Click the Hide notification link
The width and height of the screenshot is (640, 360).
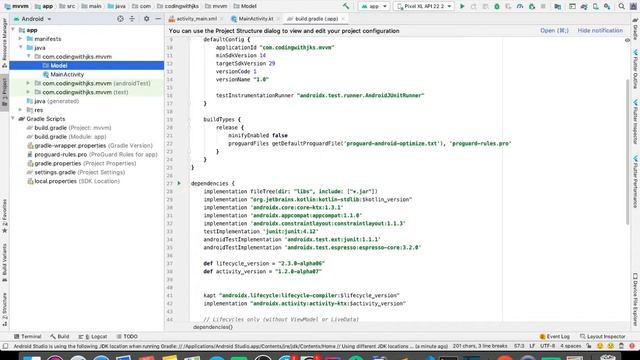[600, 31]
